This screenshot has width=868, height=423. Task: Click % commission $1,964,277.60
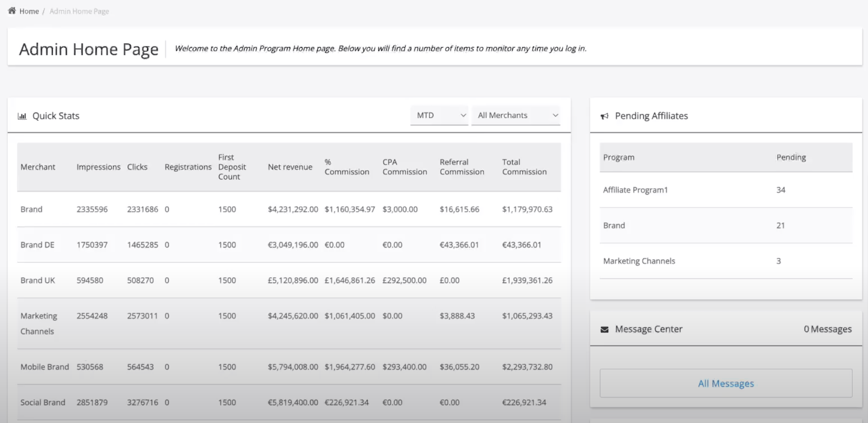(x=350, y=367)
